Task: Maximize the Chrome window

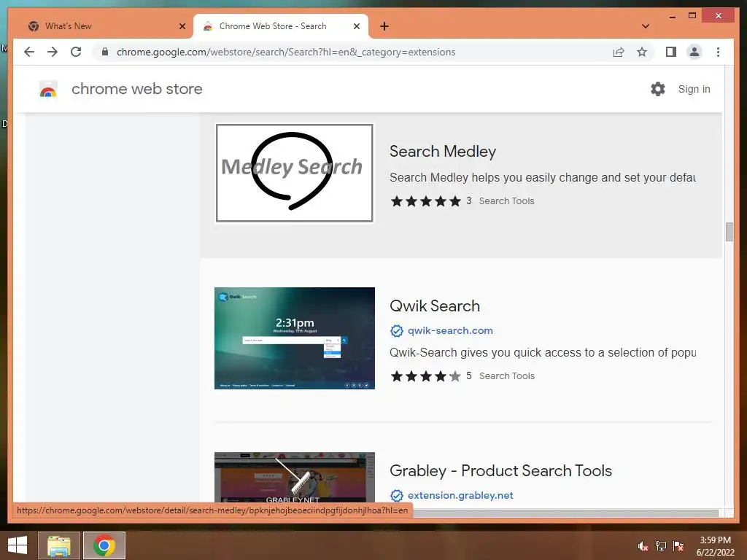Action: [692, 16]
